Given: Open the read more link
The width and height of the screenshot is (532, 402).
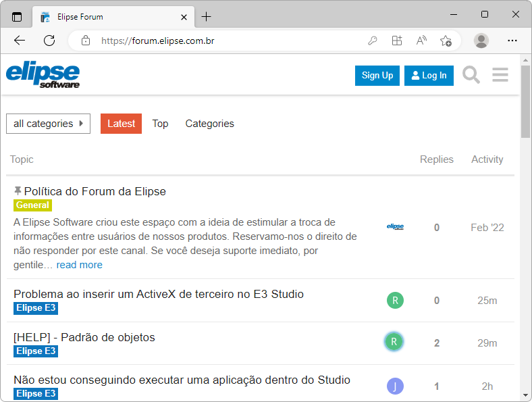Looking at the screenshot, I should [x=79, y=265].
